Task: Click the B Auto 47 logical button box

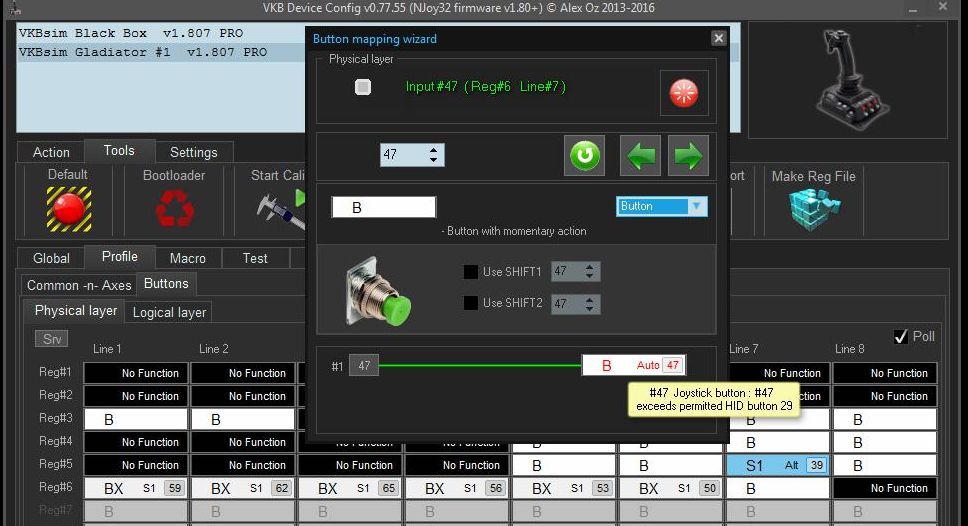Action: coord(633,365)
